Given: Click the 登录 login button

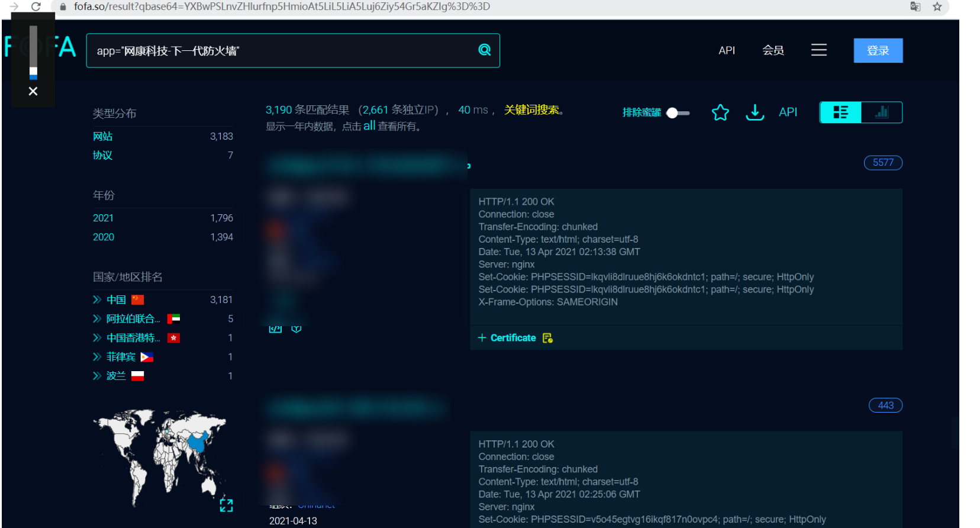Looking at the screenshot, I should pos(878,50).
